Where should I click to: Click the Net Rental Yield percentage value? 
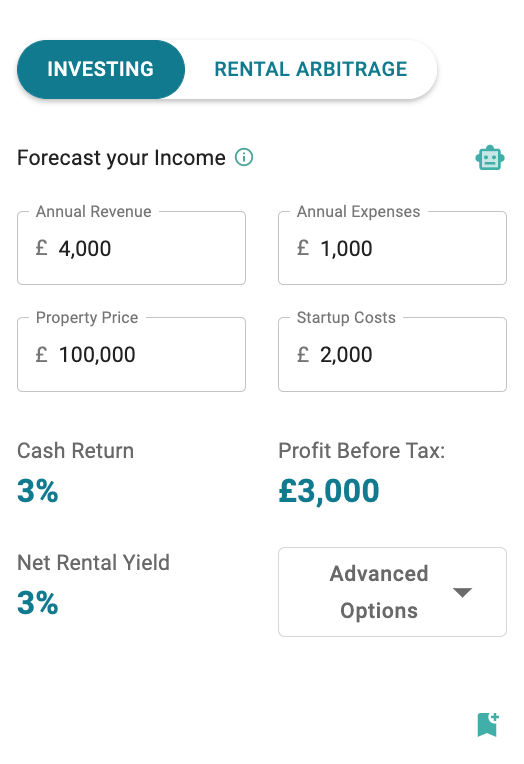pyautogui.click(x=38, y=603)
